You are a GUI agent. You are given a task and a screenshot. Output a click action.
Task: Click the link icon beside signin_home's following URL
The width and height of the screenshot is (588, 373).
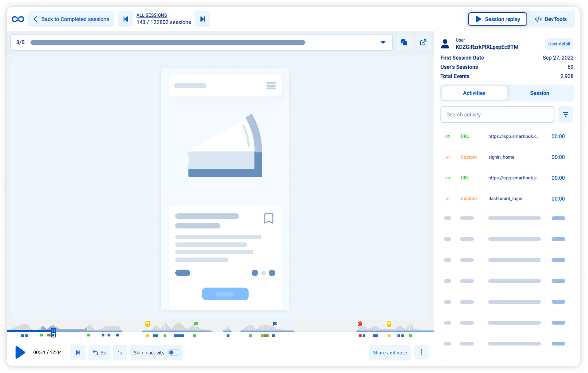coord(448,178)
